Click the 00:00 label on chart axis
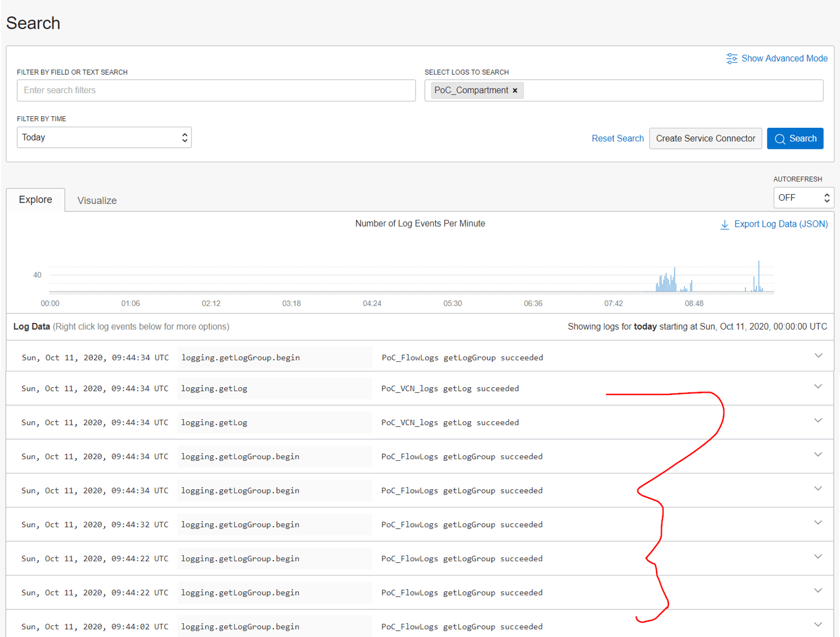The width and height of the screenshot is (840, 637). [x=50, y=304]
